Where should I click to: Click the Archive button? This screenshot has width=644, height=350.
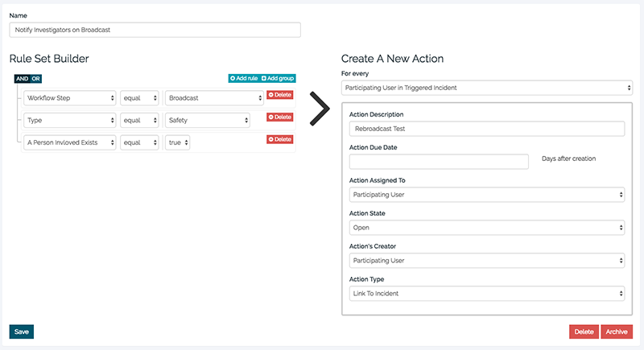617,331
